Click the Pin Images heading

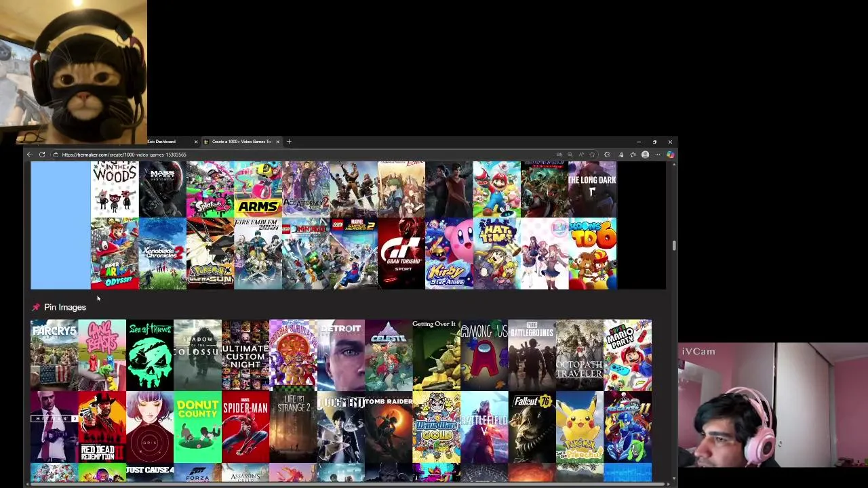click(x=65, y=307)
